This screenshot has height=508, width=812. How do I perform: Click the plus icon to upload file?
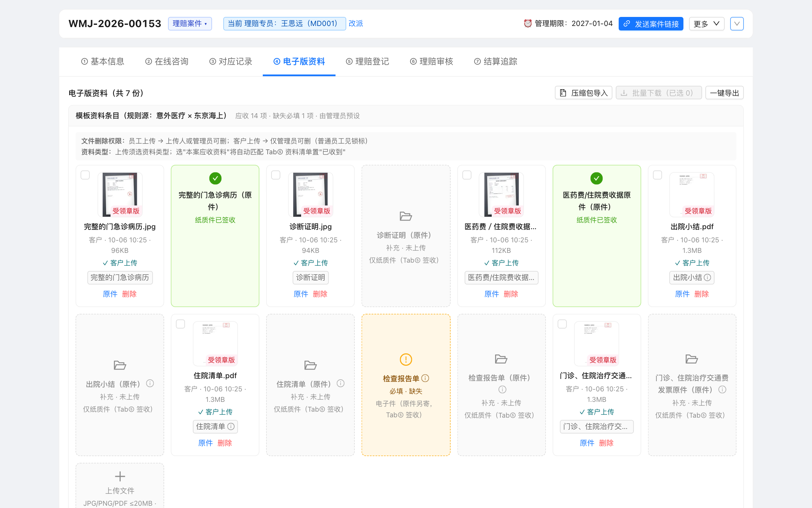(x=120, y=476)
